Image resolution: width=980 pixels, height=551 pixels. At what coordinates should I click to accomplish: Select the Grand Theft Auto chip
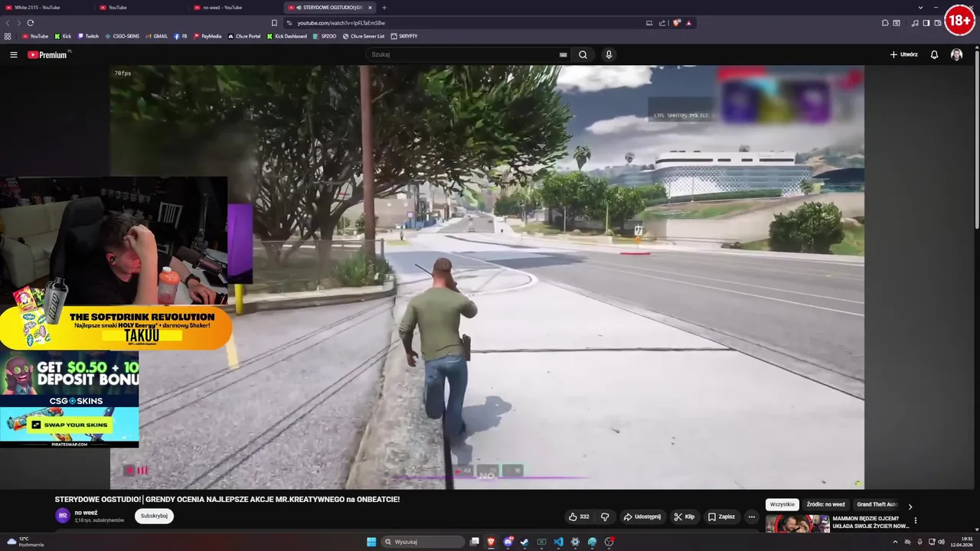877,504
